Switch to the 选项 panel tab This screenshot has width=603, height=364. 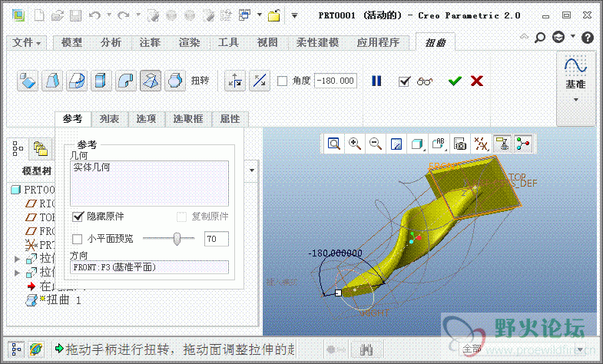(146, 119)
